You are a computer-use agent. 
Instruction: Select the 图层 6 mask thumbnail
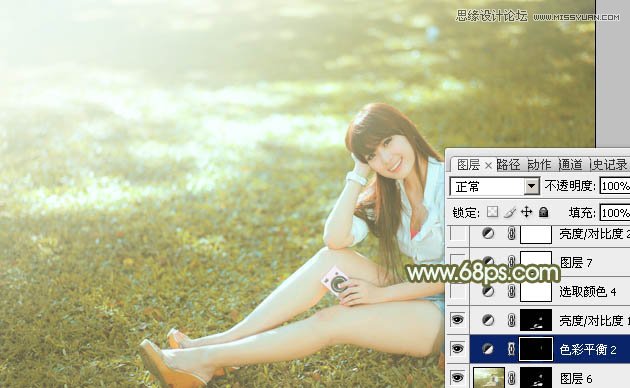pyautogui.click(x=536, y=378)
